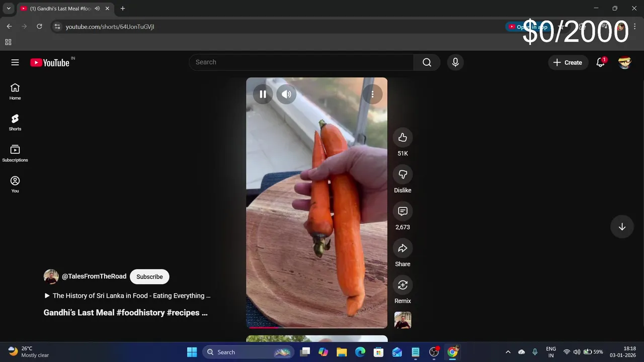Open linked video The History of Sri Lanka in Food
Screen dimensions: 644x362
[x=128, y=296]
